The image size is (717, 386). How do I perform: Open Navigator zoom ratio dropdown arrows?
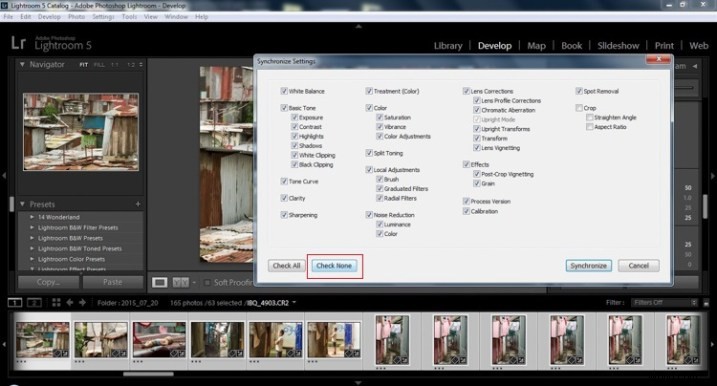pos(141,64)
